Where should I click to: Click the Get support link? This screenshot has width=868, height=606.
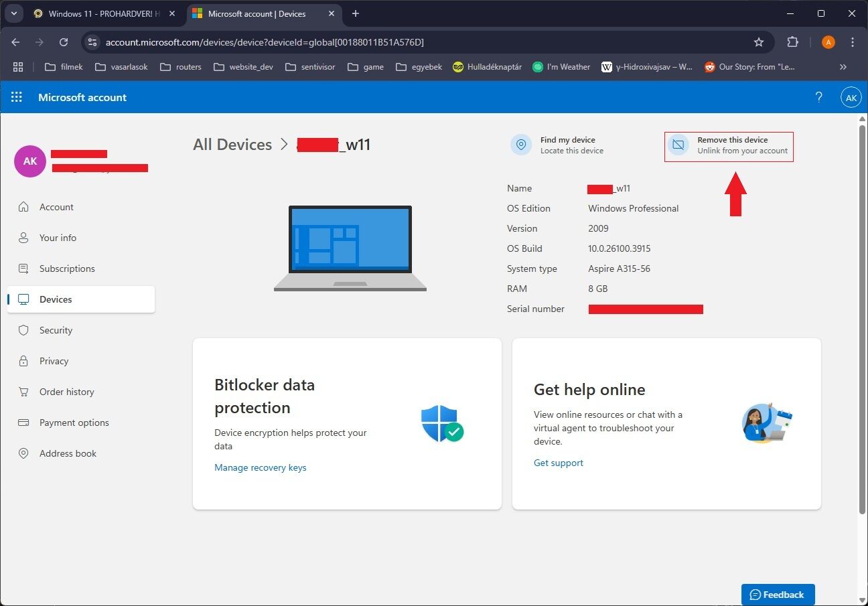point(559,463)
